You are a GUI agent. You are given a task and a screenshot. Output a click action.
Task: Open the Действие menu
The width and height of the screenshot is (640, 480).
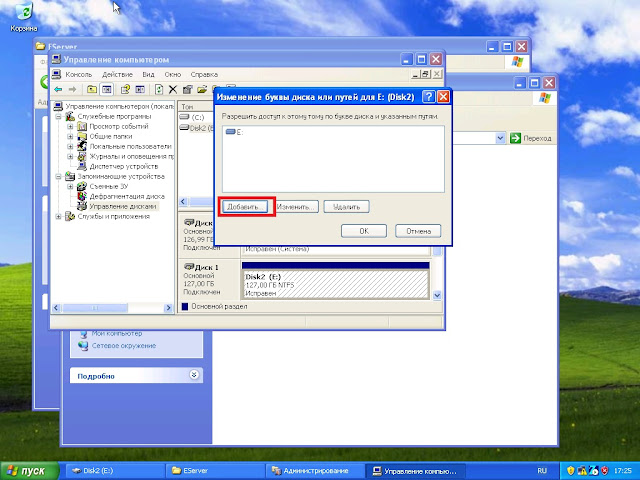[118, 75]
